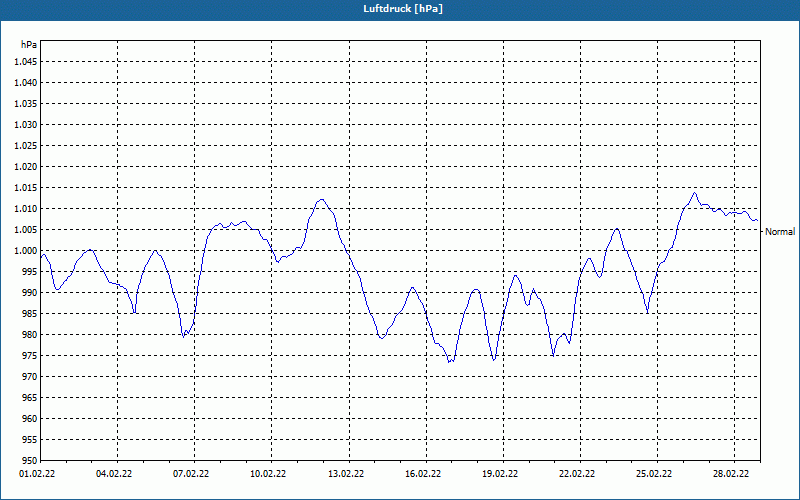Click the 955 axis value
The image size is (800, 500).
30,440
